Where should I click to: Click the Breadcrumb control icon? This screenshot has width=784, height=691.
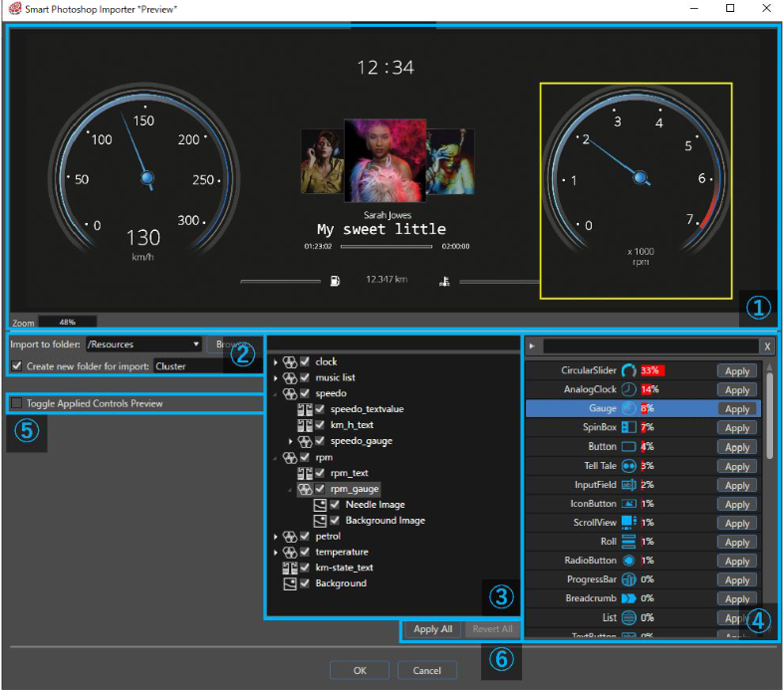click(629, 598)
